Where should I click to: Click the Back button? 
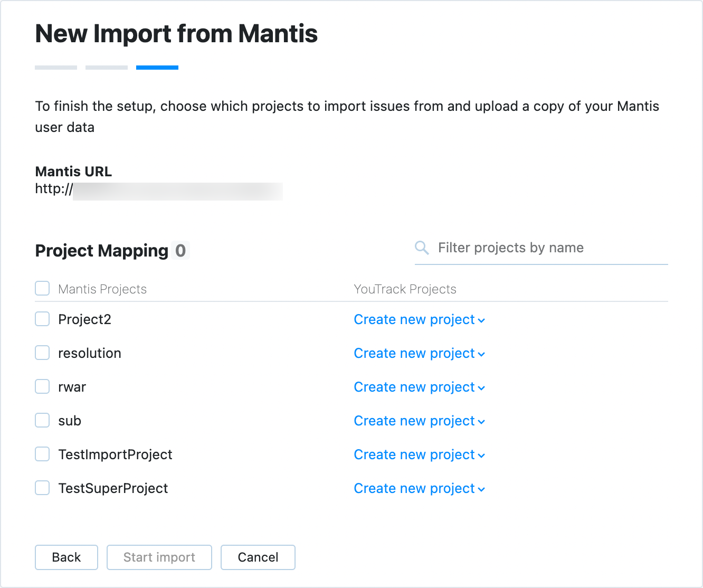pos(66,557)
